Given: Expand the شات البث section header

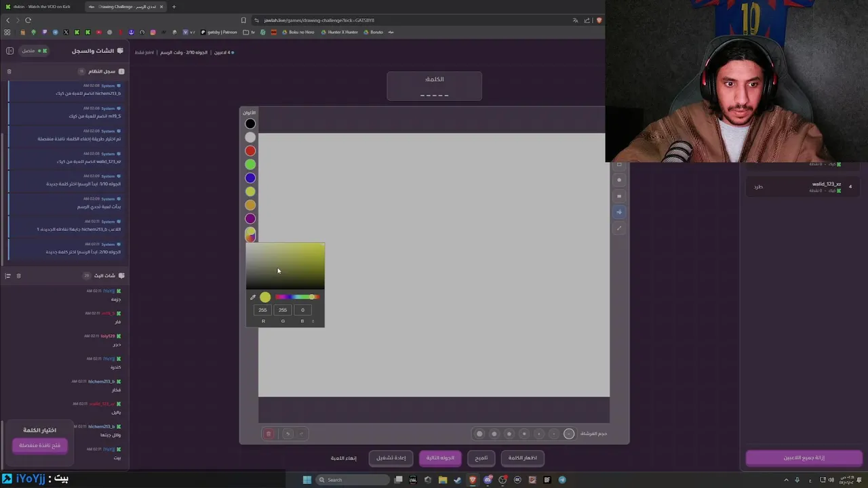Looking at the screenshot, I should click(x=104, y=276).
